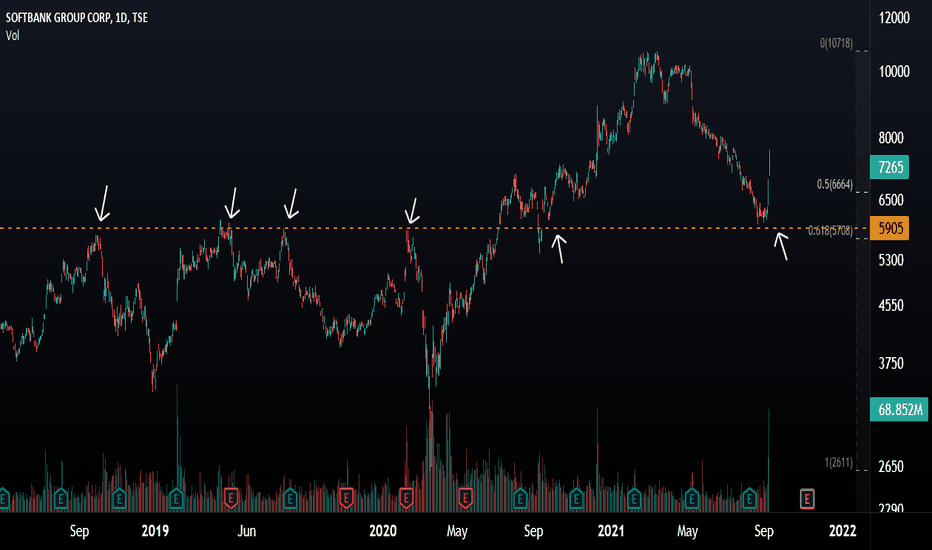The width and height of the screenshot is (932, 550).
Task: Click the 2650 price axis label
Action: [891, 467]
